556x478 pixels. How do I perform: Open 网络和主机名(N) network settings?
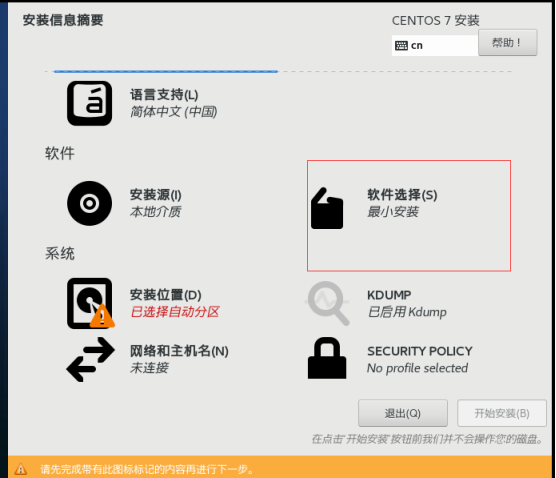point(179,351)
